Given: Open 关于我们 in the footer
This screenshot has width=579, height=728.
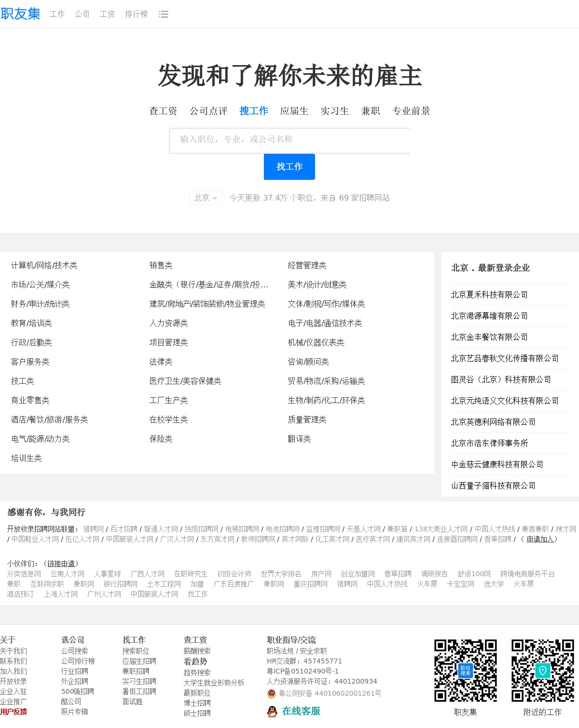Looking at the screenshot, I should coord(14,651).
